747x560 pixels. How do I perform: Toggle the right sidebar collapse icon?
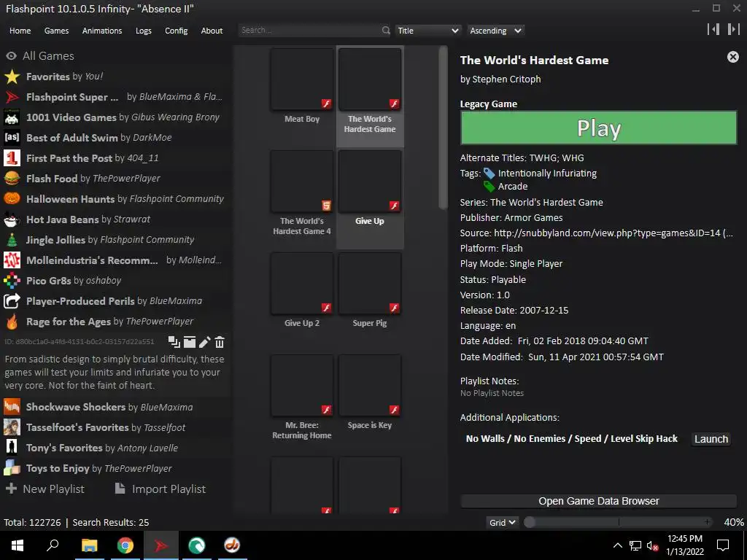(x=733, y=29)
